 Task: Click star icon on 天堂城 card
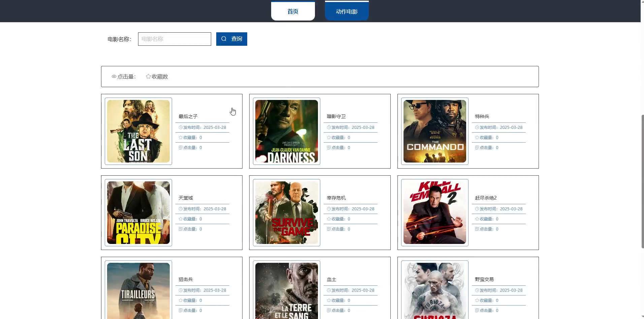pyautogui.click(x=181, y=219)
